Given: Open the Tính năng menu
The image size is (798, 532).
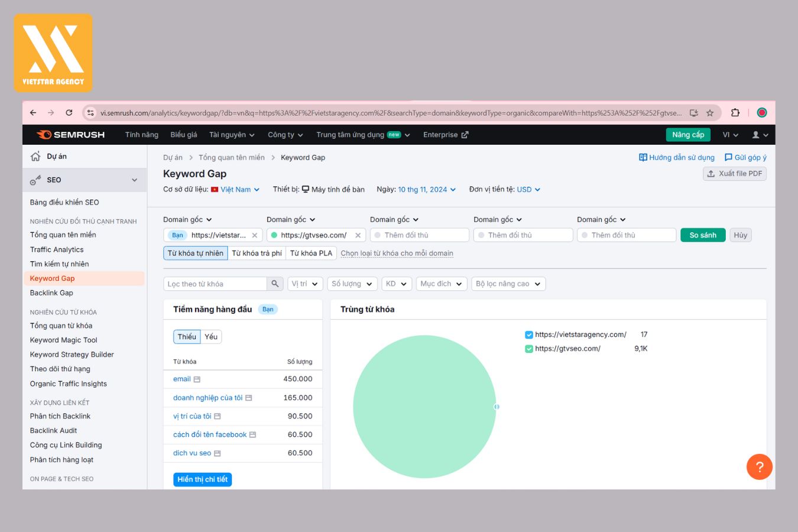Looking at the screenshot, I should pos(142,135).
